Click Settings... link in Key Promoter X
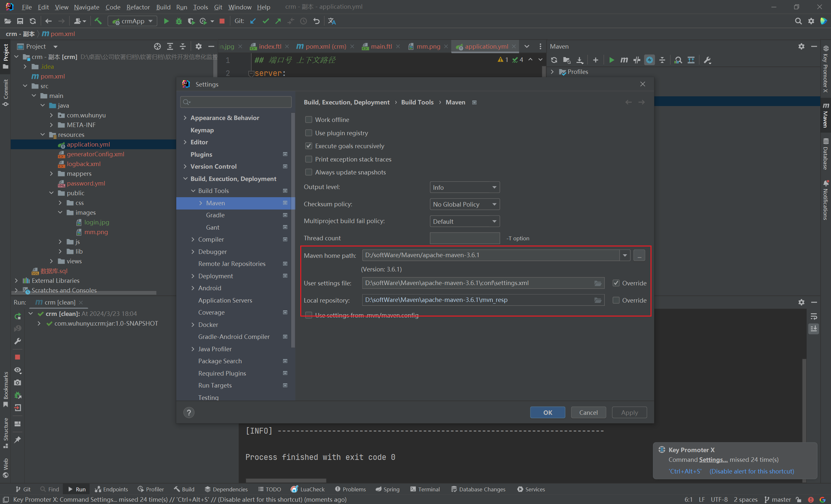Viewport: 831px width, 504px height. click(x=713, y=460)
